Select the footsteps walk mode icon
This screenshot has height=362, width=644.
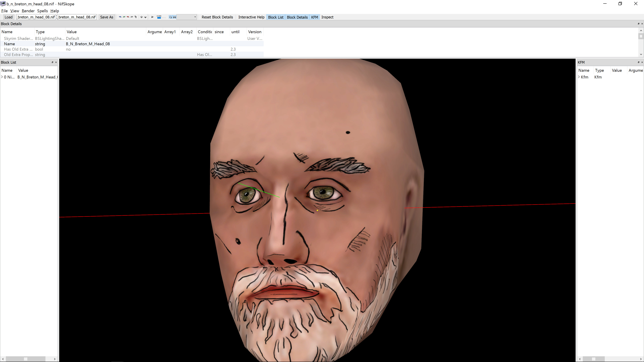coord(136,17)
